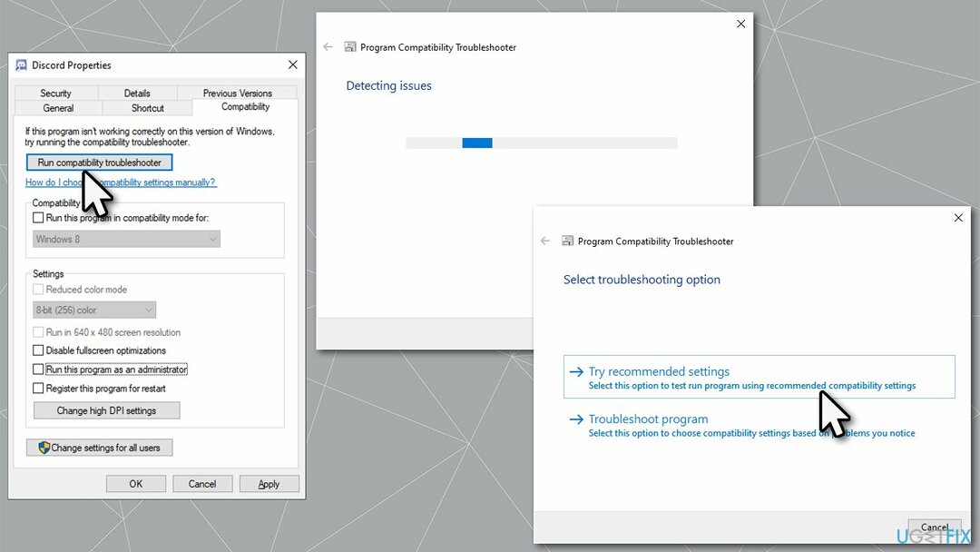Image resolution: width=980 pixels, height=552 pixels.
Task: Click Run compatibility troubleshooter button
Action: pos(100,163)
